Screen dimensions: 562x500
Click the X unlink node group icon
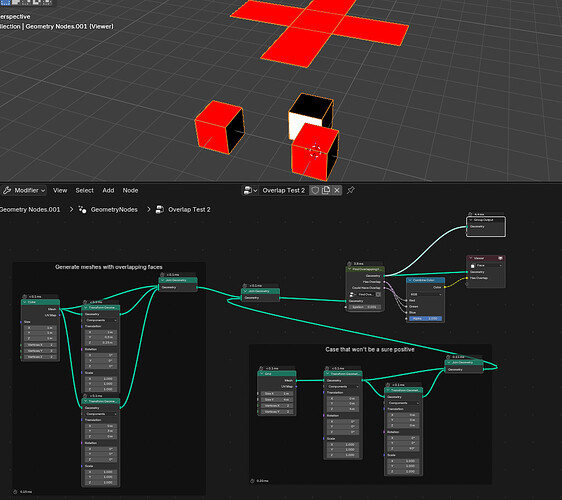coord(337,190)
